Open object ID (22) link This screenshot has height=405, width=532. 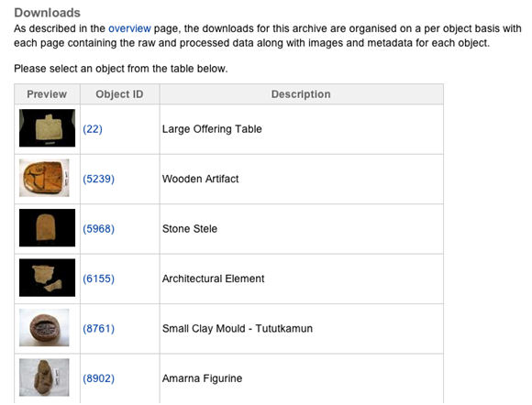coord(93,129)
